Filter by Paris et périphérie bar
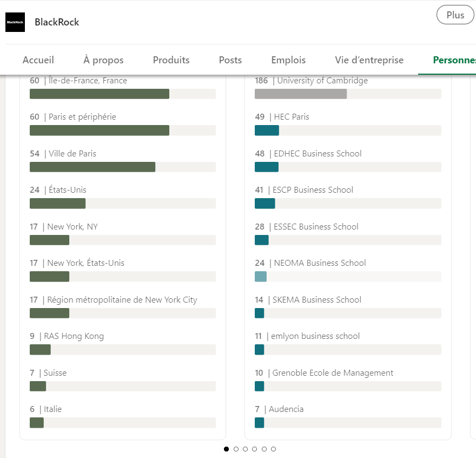The image size is (476, 458). coord(123,130)
